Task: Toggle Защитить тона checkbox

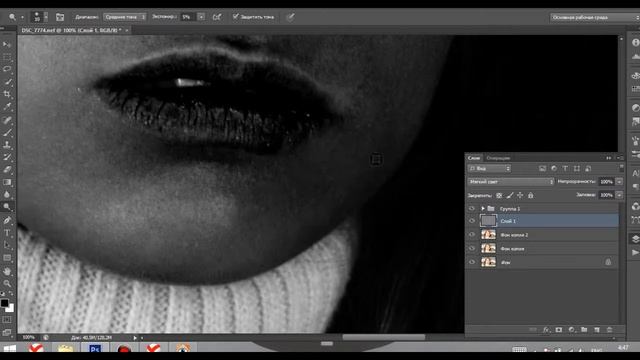Action: coord(236,17)
